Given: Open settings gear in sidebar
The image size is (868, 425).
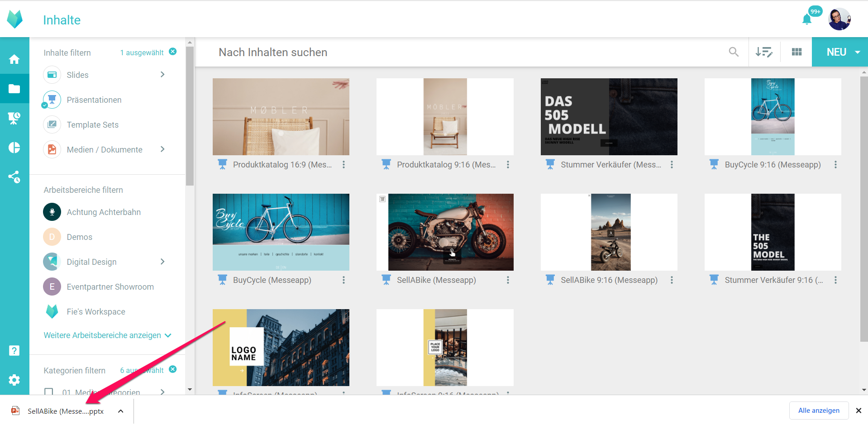Looking at the screenshot, I should tap(14, 380).
